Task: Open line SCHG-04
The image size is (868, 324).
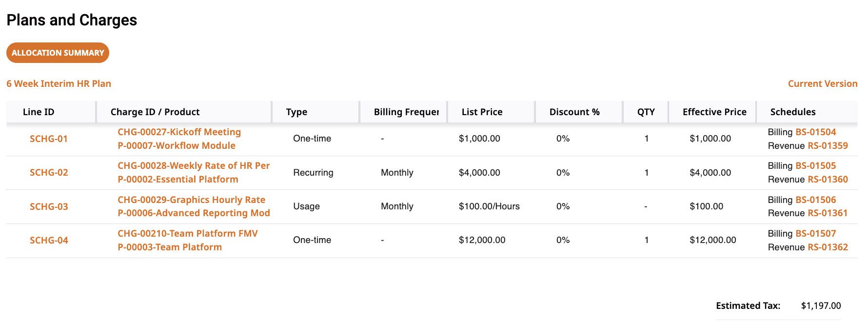Action: [49, 240]
